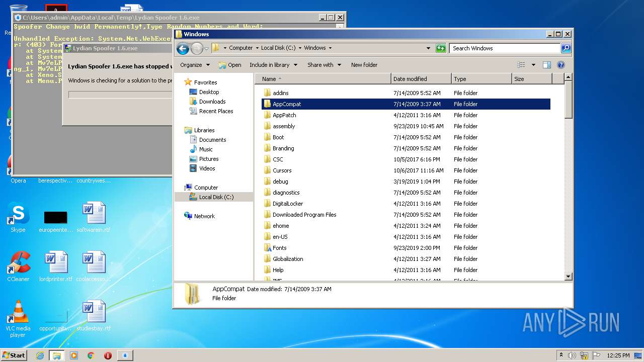This screenshot has width=644, height=362.
Task: Sort by the Type column header
Action: pos(481,79)
